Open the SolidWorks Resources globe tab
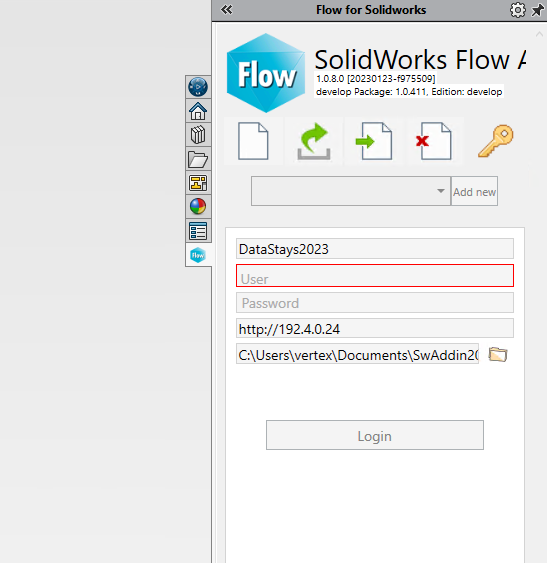Image resolution: width=547 pixels, height=563 pixels. click(x=198, y=87)
